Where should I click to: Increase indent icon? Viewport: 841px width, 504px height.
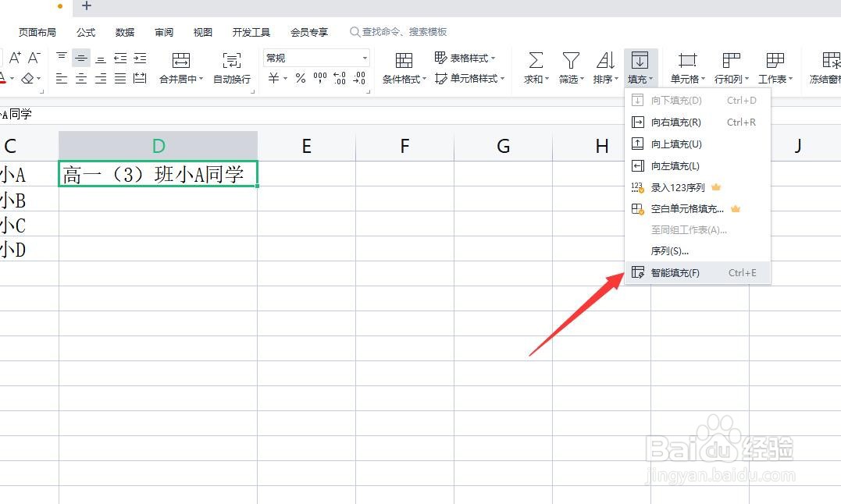pyautogui.click(x=140, y=58)
